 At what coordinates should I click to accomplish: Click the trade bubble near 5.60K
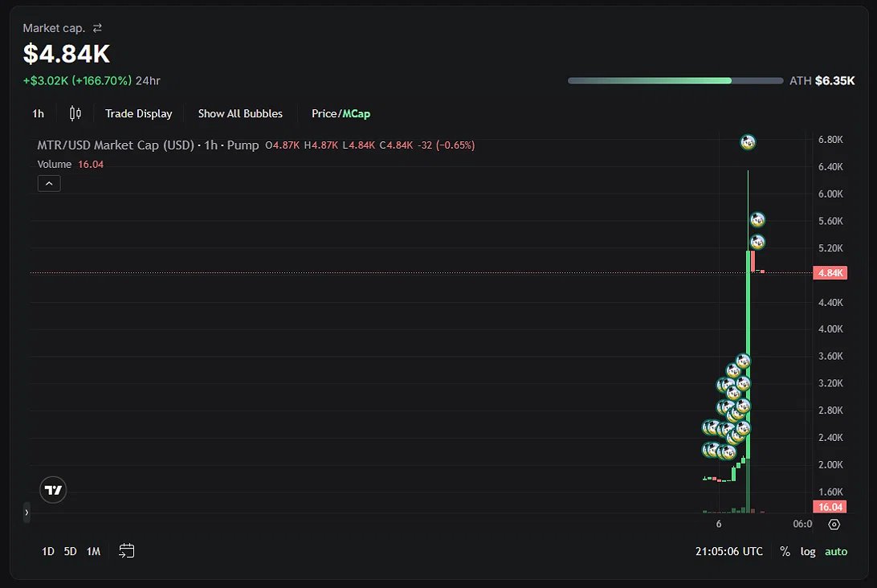[x=757, y=220]
